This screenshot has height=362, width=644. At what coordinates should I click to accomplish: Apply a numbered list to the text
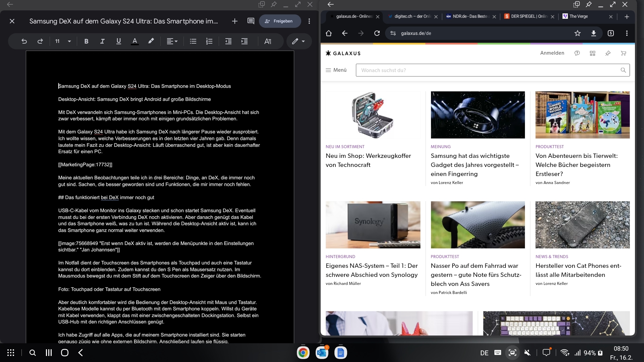click(209, 41)
